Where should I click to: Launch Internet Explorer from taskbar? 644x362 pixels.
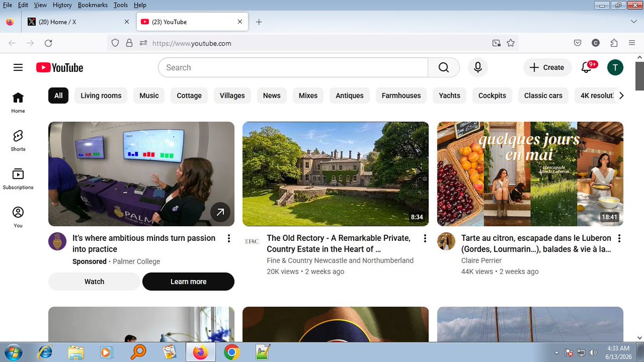45,352
